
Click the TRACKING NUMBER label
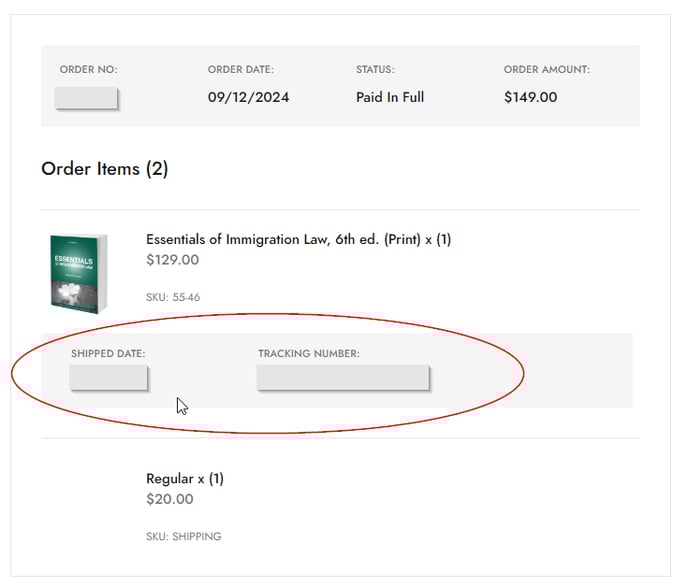308,354
